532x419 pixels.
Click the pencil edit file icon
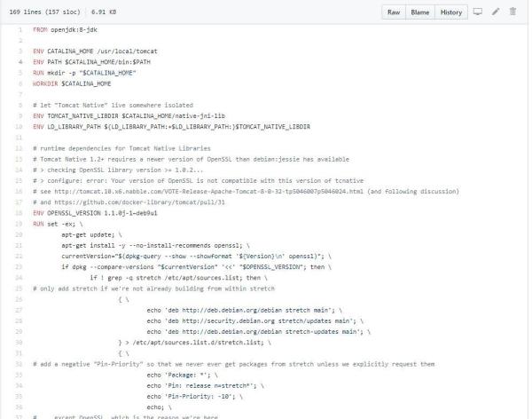coord(496,12)
